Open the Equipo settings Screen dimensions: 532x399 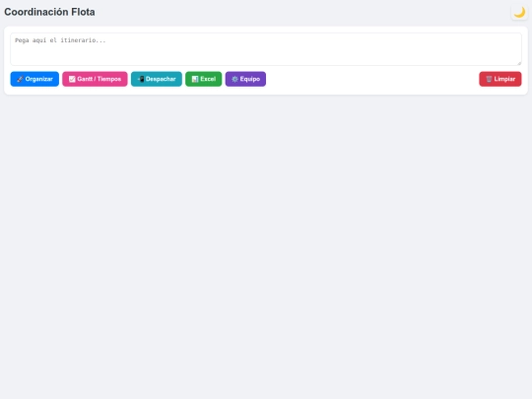(x=245, y=79)
